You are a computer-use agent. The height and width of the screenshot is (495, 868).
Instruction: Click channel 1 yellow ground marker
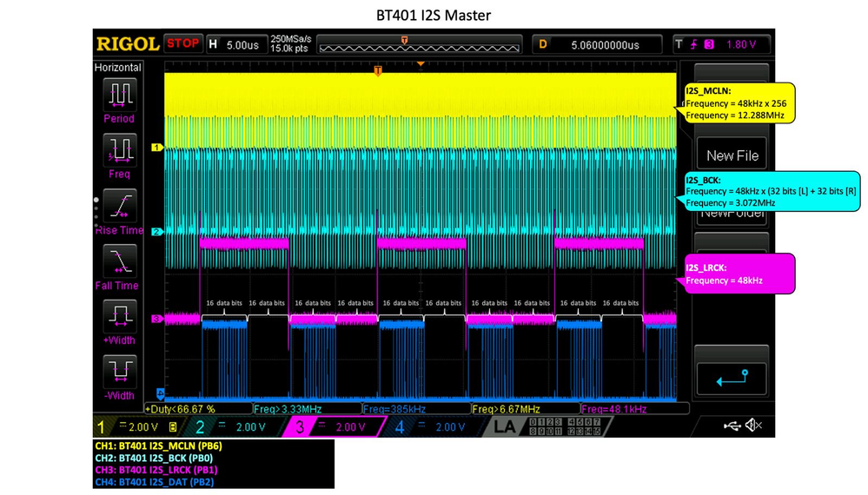click(157, 147)
